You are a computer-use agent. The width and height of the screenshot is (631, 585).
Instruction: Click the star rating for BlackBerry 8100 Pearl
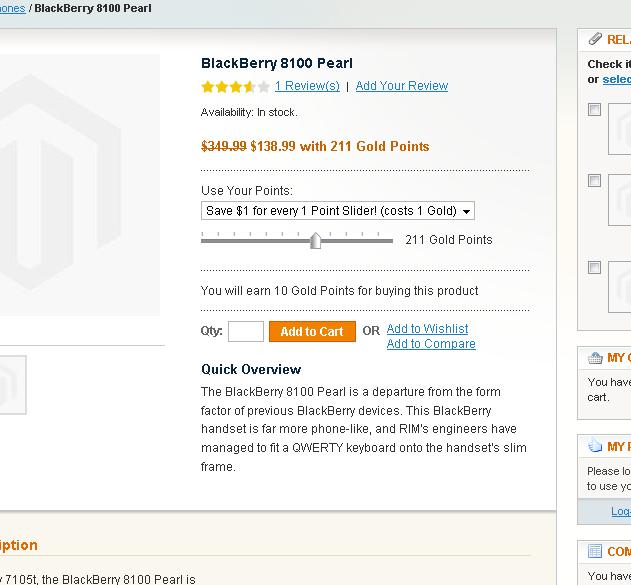click(x=235, y=87)
